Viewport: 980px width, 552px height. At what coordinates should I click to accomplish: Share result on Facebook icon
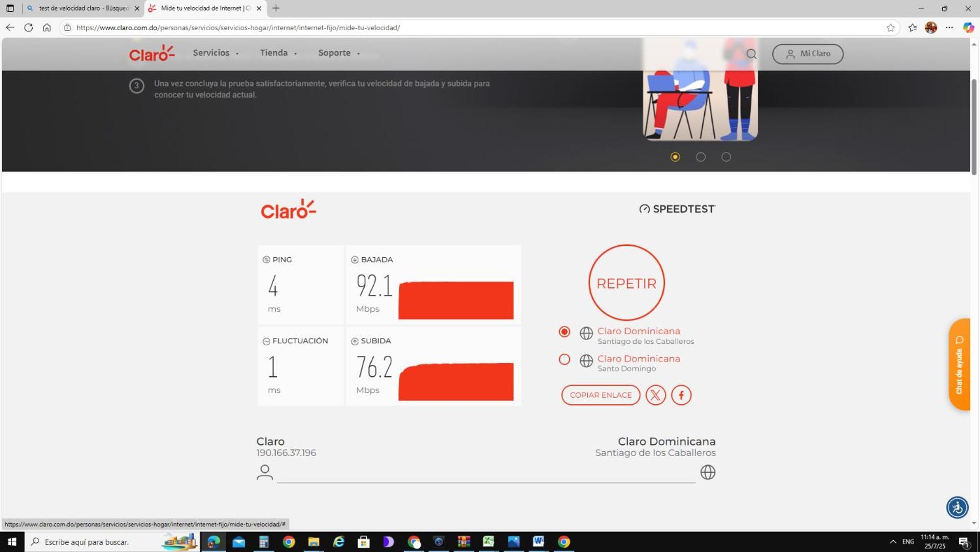point(681,395)
